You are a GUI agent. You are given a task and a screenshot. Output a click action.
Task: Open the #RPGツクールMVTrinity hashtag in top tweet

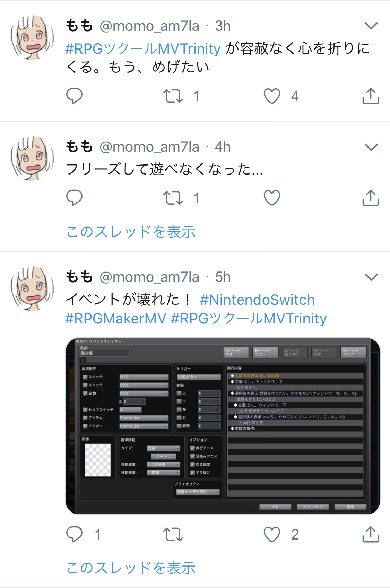coord(143,48)
